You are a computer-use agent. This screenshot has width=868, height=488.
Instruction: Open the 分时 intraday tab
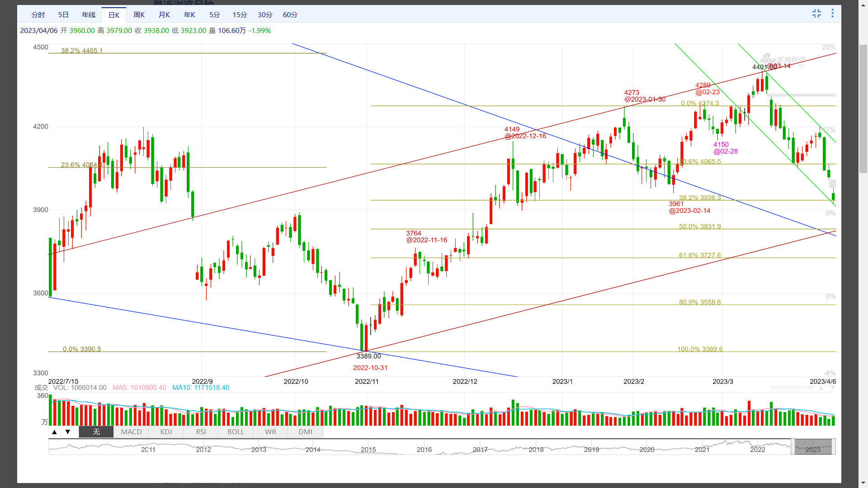[38, 15]
